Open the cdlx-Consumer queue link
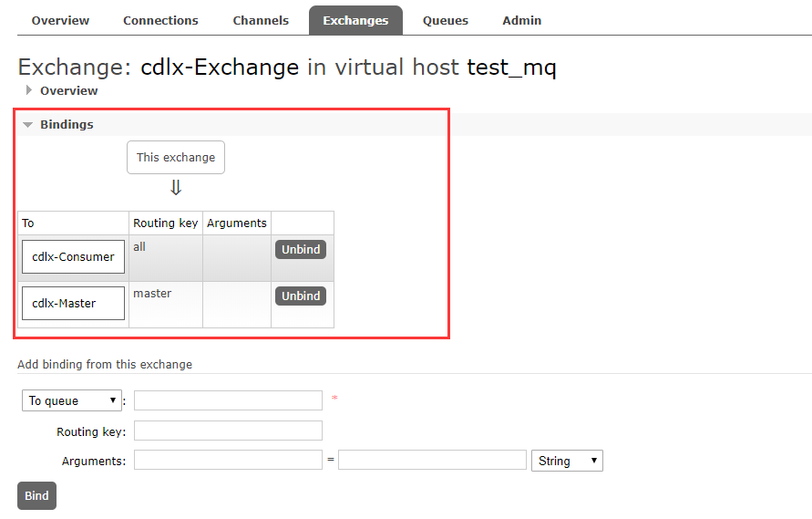812x519 pixels. point(73,257)
